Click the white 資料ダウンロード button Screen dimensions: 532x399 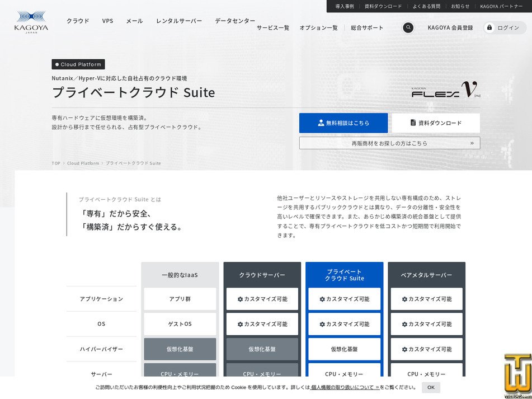pyautogui.click(x=436, y=123)
